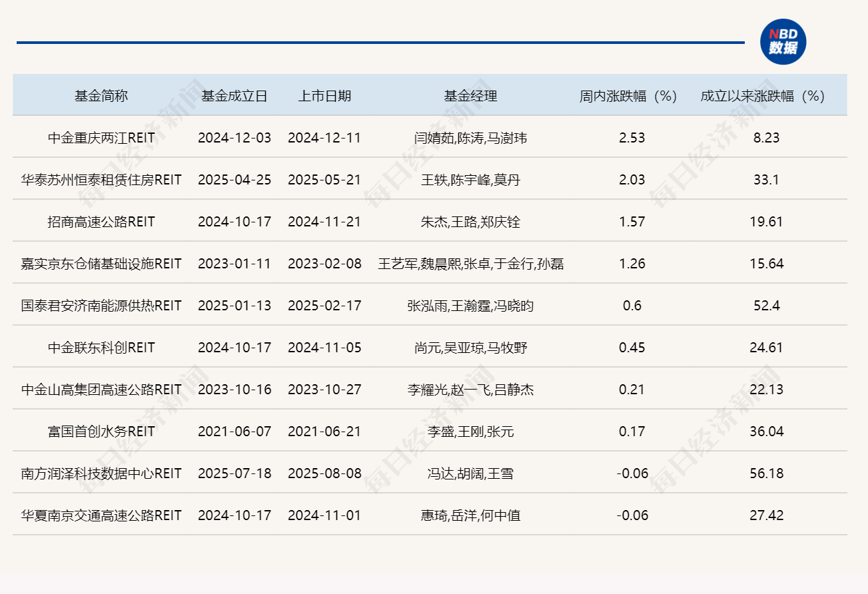
Task: Click establishment date 2023-01-11
Action: 234,264
